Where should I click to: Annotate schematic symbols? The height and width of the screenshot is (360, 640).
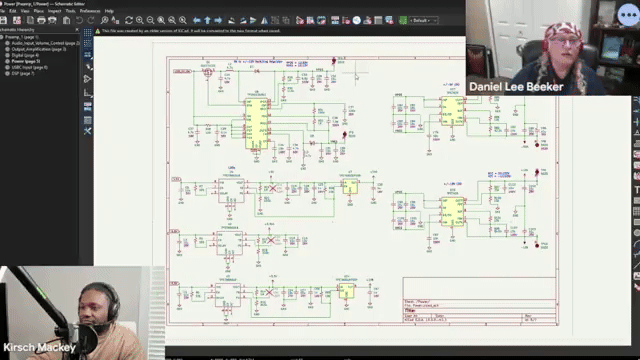(x=335, y=20)
